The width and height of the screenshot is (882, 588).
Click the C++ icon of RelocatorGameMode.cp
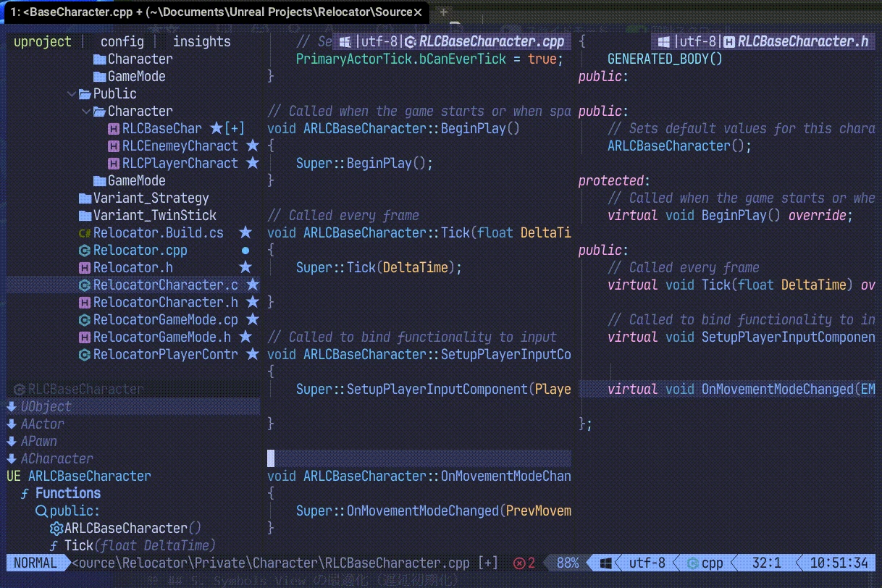pyautogui.click(x=85, y=319)
